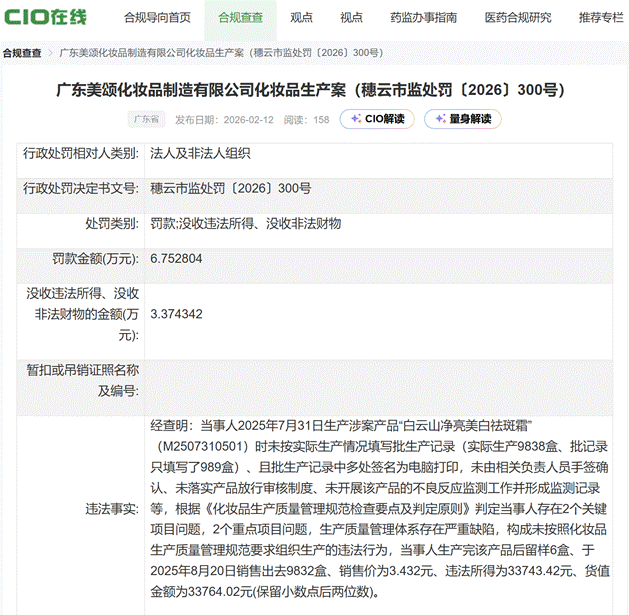The height and width of the screenshot is (615, 629).
Task: Click the 违法事实 label
Action: pyautogui.click(x=112, y=509)
